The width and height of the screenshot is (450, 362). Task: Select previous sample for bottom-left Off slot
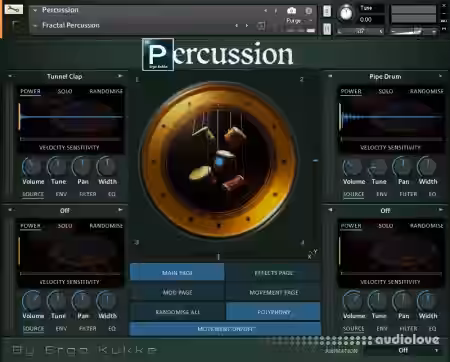[x=10, y=210]
